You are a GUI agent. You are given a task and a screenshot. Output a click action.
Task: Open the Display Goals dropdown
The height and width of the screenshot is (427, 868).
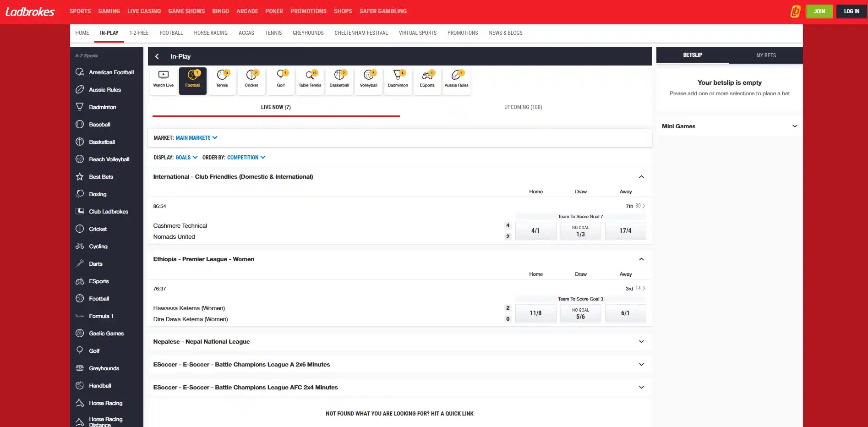[x=186, y=158]
